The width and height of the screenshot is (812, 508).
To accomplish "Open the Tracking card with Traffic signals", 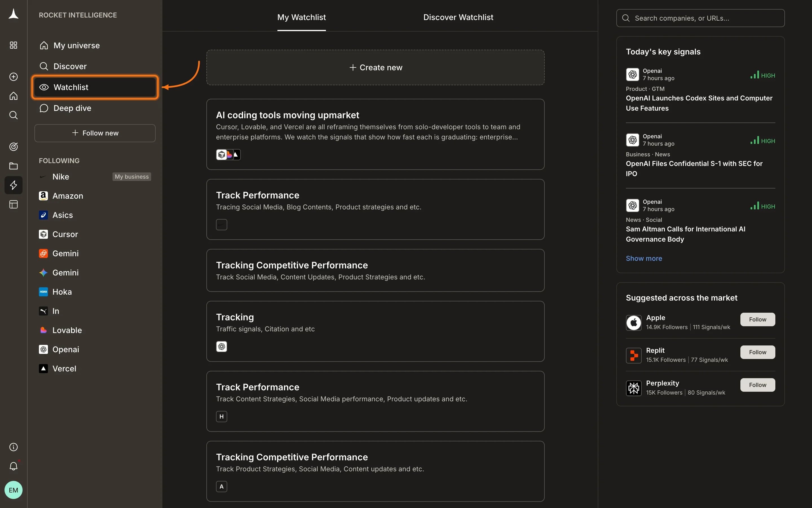I will [x=375, y=331].
